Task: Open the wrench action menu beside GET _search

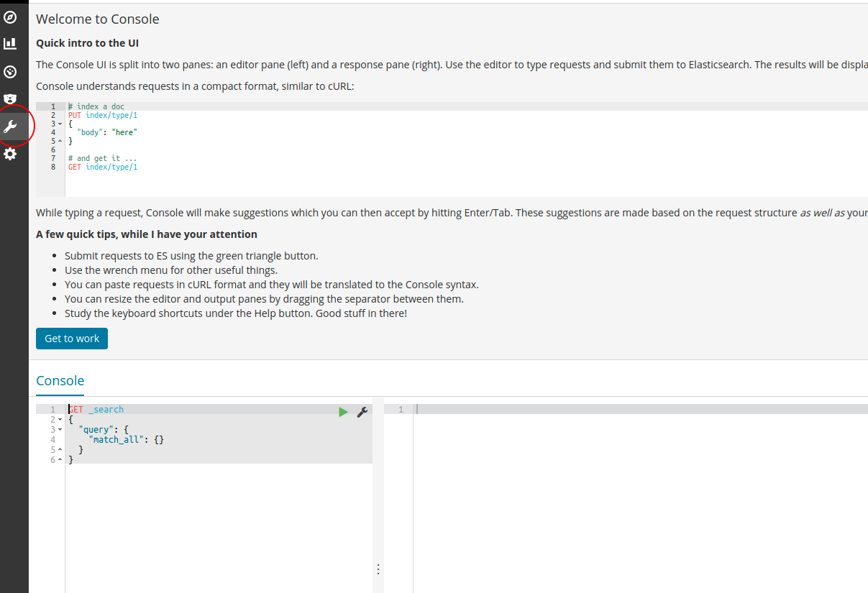Action: click(x=362, y=411)
